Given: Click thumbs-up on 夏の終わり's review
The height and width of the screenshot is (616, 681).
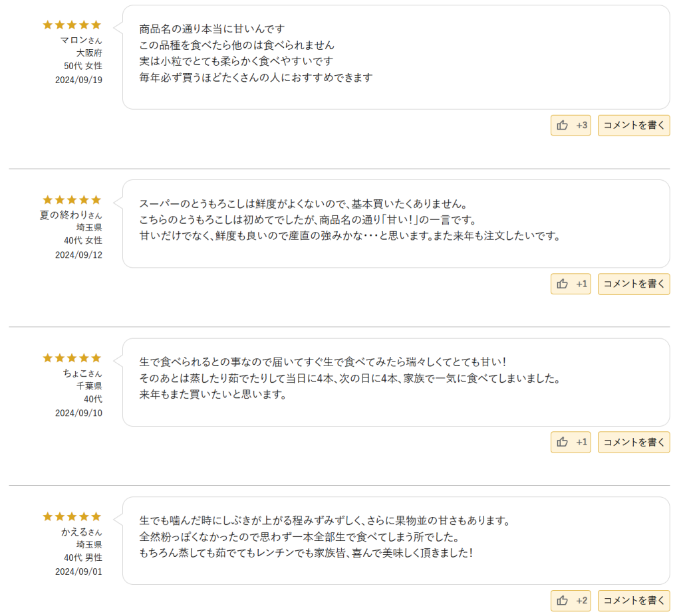Looking at the screenshot, I should (x=570, y=284).
